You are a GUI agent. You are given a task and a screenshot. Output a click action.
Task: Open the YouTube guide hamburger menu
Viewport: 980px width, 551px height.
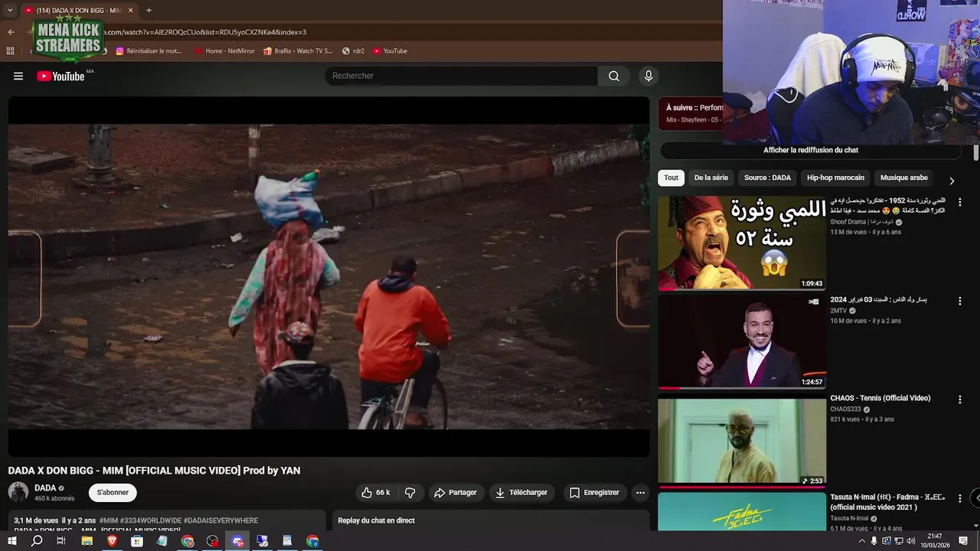point(18,76)
